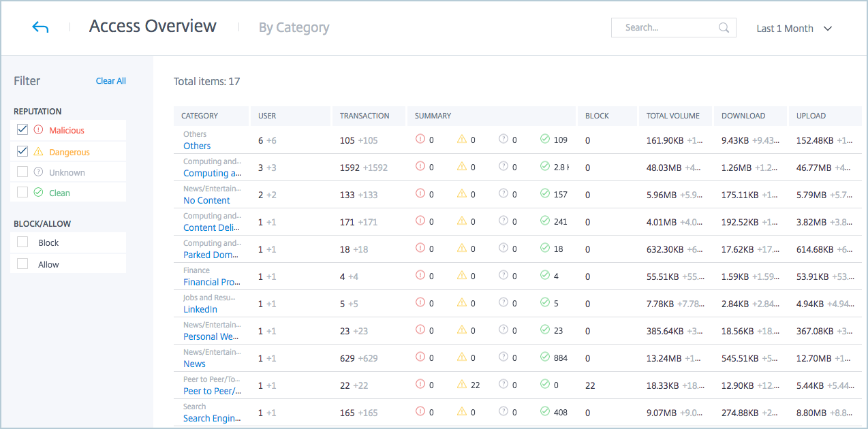Sort by the Total Volume column header
The width and height of the screenshot is (868, 429).
(x=670, y=116)
